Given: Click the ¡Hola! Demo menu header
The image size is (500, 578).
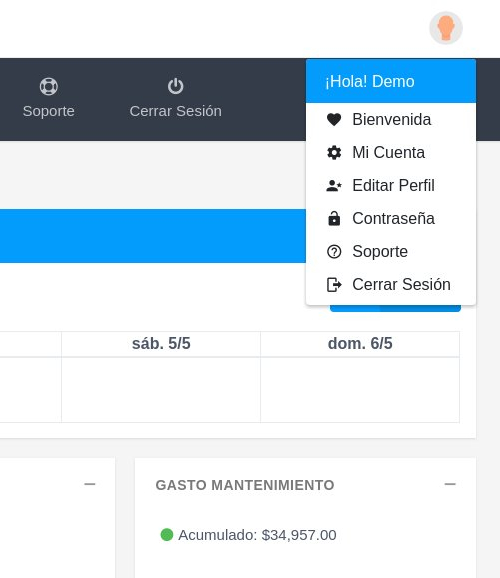Looking at the screenshot, I should click(391, 81).
